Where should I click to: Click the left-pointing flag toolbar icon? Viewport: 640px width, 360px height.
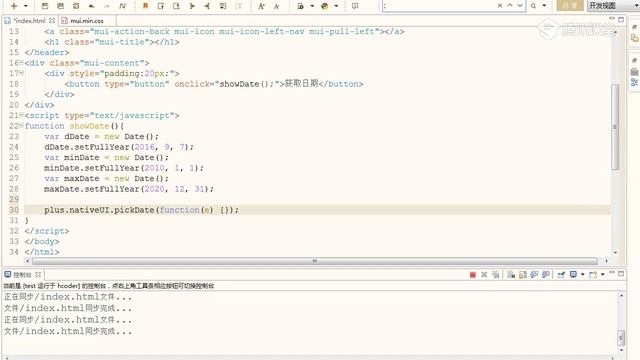point(207,6)
